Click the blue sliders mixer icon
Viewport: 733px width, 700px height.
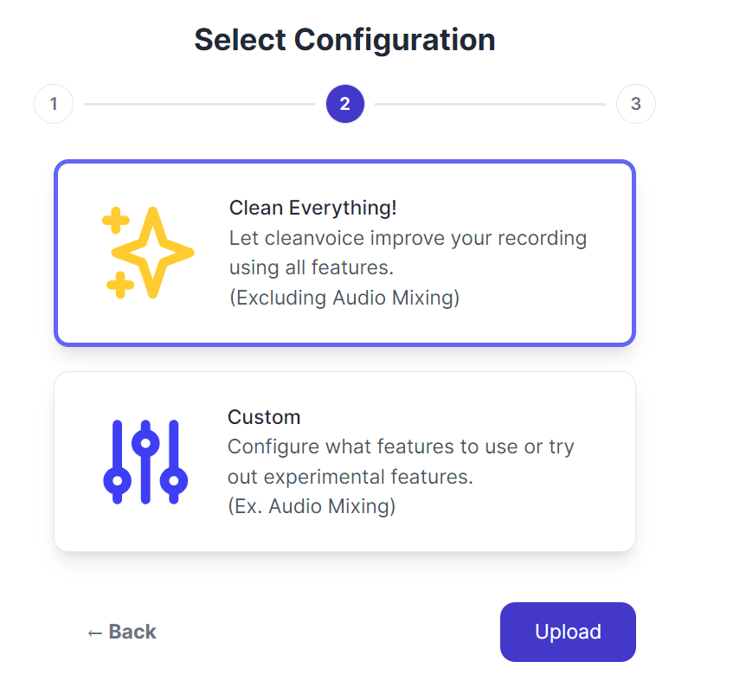click(x=145, y=462)
